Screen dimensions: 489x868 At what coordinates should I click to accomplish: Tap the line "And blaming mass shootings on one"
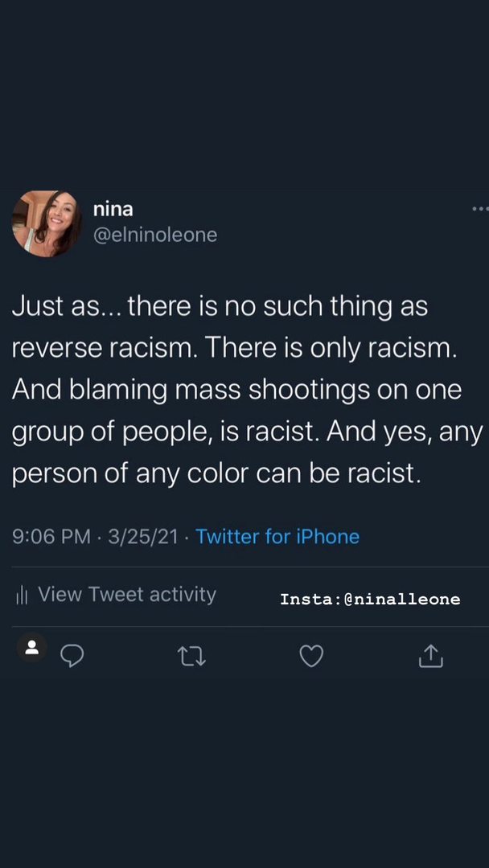pos(237,390)
